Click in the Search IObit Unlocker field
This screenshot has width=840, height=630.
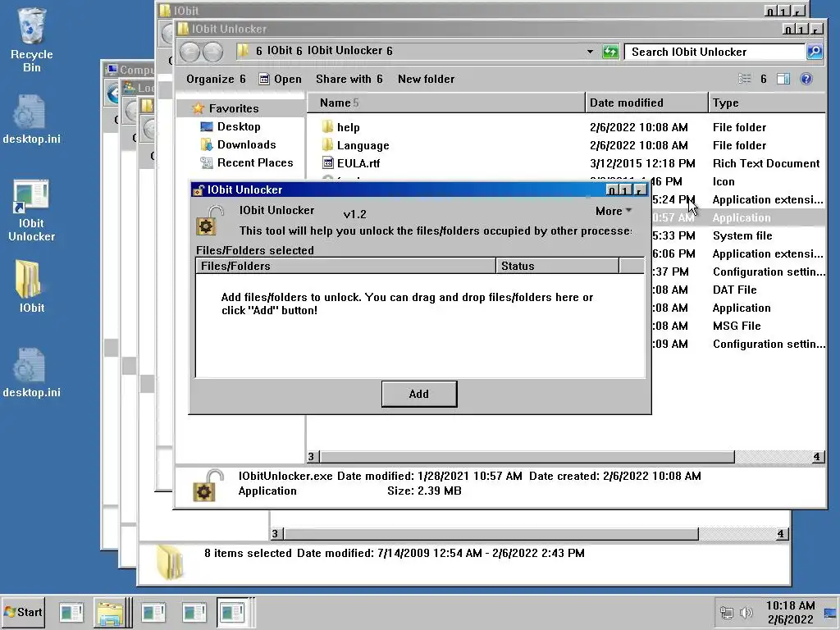pos(715,52)
